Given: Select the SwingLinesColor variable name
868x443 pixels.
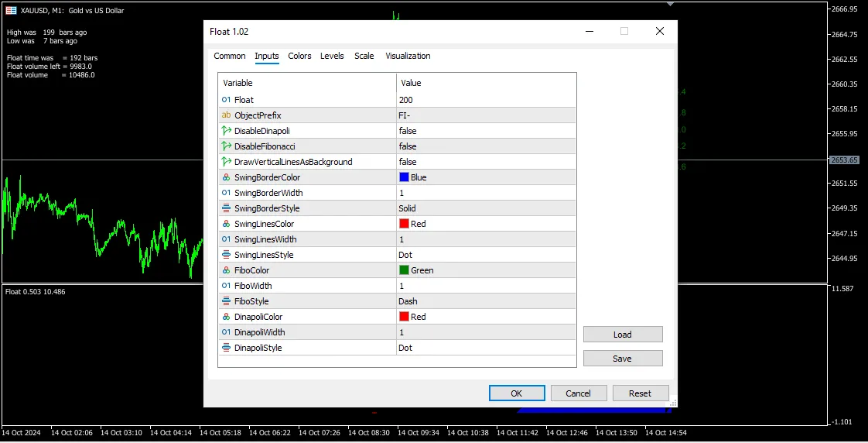Looking at the screenshot, I should (264, 224).
